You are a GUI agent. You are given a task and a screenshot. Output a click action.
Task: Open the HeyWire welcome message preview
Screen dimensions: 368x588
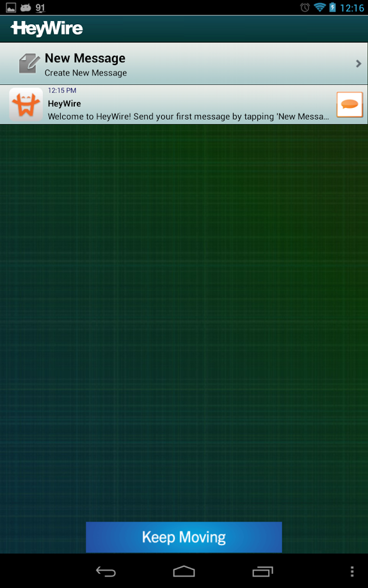189,116
